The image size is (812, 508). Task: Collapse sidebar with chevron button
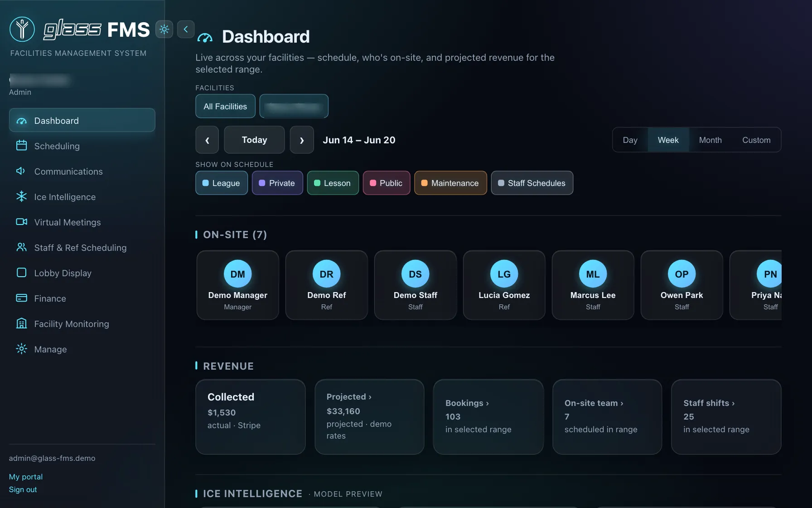[186, 29]
